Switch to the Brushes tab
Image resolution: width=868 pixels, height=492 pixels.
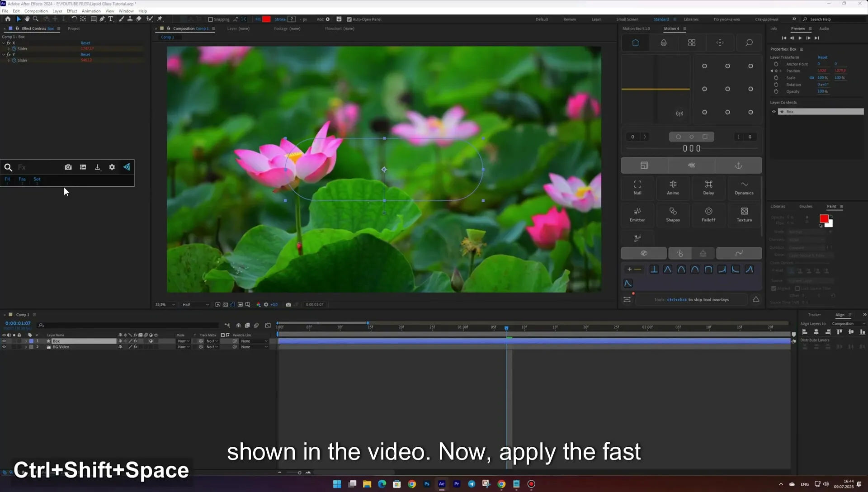806,206
